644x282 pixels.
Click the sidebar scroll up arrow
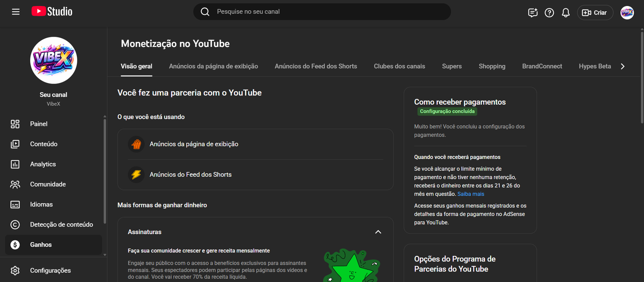[x=105, y=116]
